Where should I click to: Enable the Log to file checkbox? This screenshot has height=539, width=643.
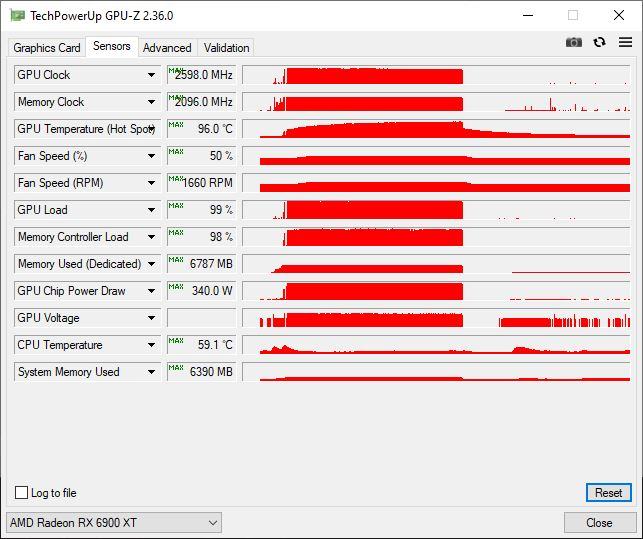pyautogui.click(x=21, y=492)
